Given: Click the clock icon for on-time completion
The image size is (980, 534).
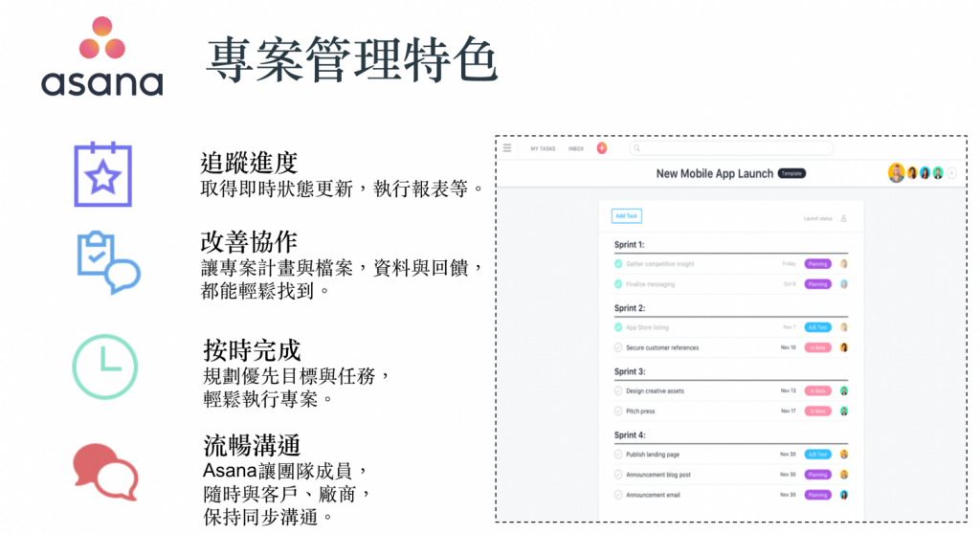Looking at the screenshot, I should point(104,367).
